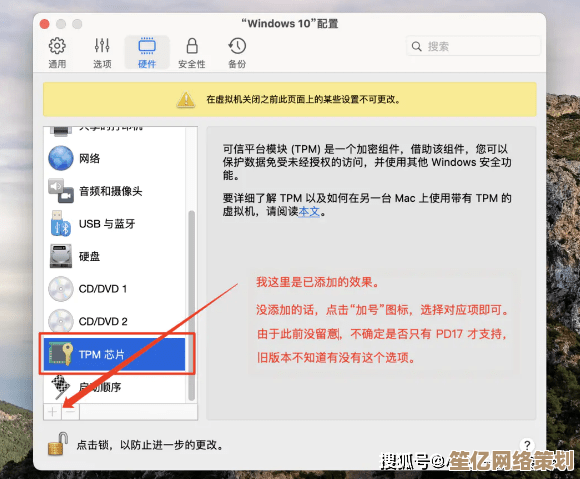This screenshot has width=580, height=479.
Task: Go to the 备份 backup tab
Action: click(237, 53)
